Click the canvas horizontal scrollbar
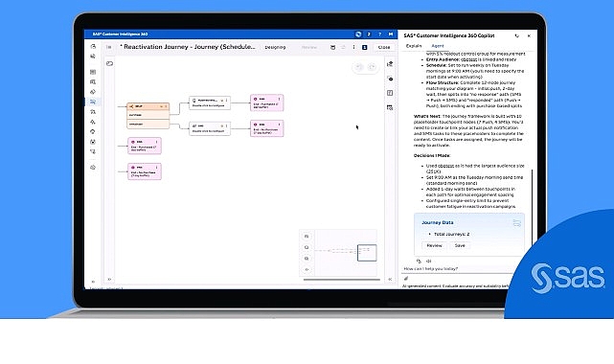Screen dimensions: 614x364 click(341, 280)
